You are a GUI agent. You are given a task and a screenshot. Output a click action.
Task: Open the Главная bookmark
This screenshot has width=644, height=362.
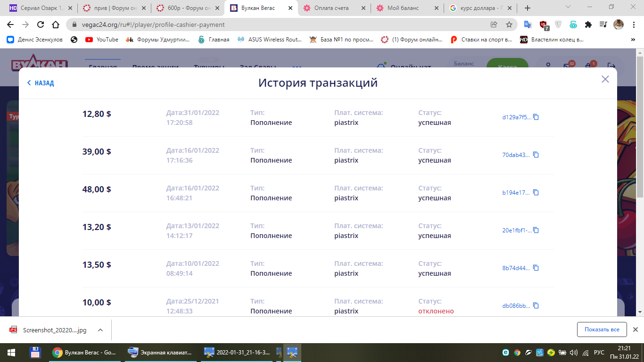[214, 40]
